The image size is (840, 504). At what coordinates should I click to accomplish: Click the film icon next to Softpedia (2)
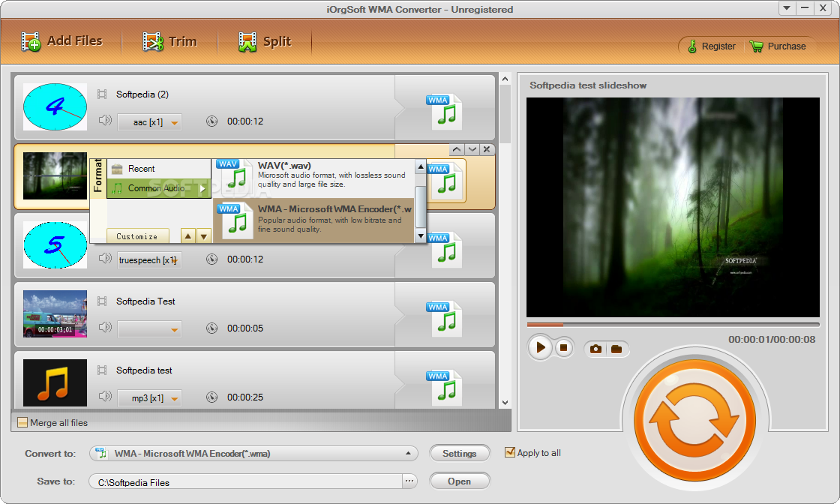point(102,94)
